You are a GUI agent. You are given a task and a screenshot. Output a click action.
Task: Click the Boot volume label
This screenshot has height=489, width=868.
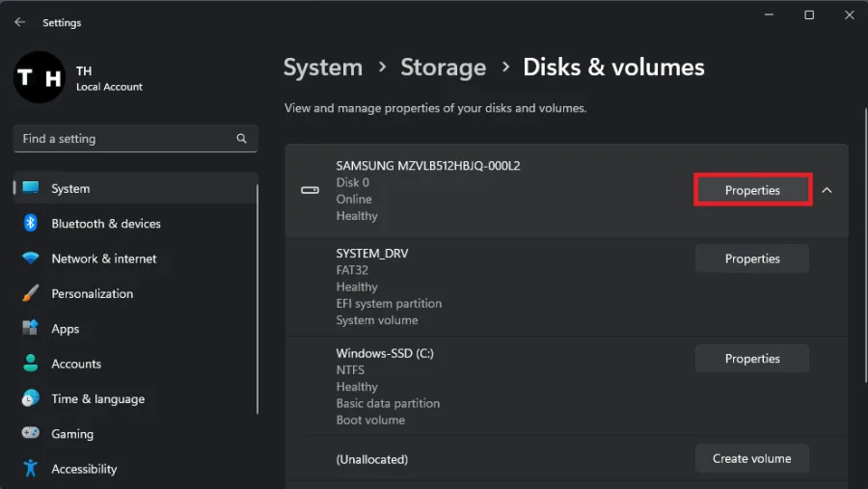pyautogui.click(x=370, y=420)
